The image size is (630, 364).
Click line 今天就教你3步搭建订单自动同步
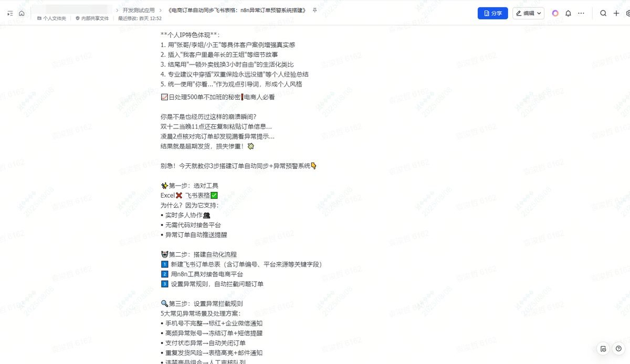point(238,166)
